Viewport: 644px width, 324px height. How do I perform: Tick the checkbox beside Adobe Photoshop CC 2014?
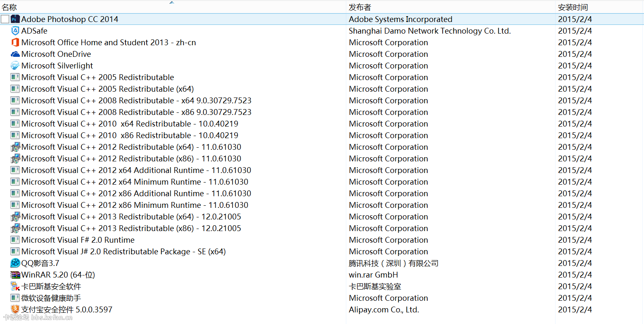(5, 19)
